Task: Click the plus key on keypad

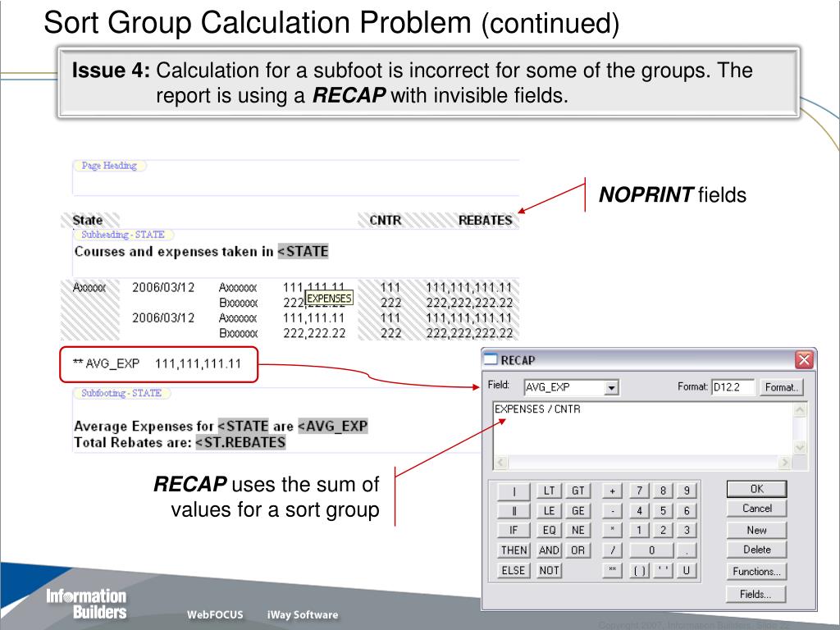Action: [612, 491]
